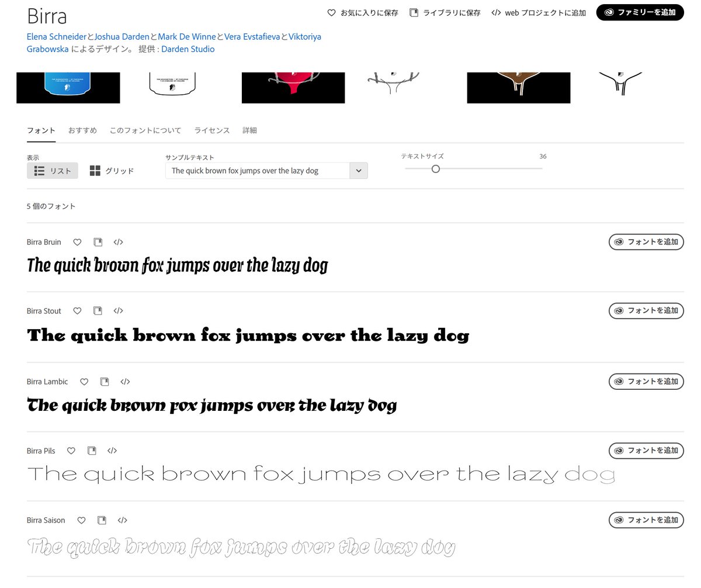Open the red illustration thumbnail image
Screen dimensions: 701x588
293,88
